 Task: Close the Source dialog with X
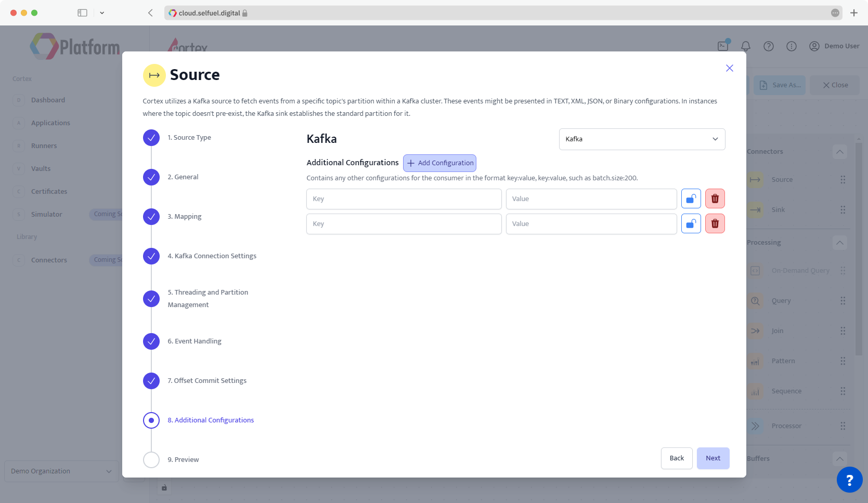[x=730, y=68]
